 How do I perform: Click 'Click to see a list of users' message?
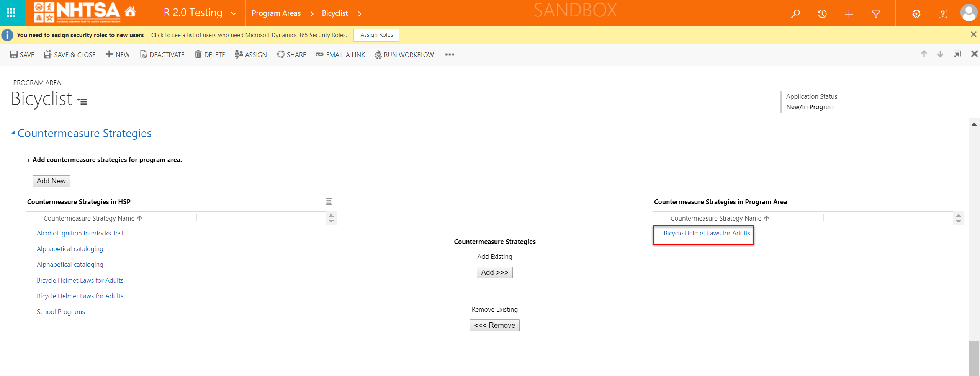(x=249, y=35)
